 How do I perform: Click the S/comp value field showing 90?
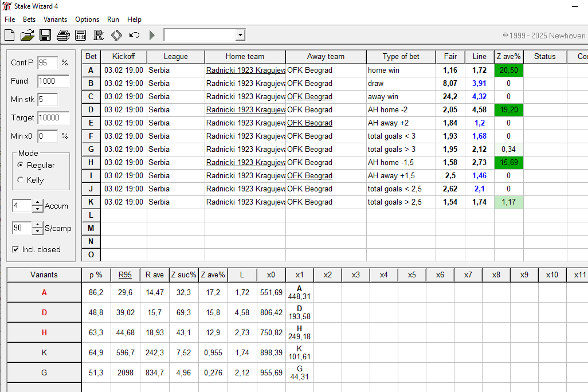(x=22, y=228)
